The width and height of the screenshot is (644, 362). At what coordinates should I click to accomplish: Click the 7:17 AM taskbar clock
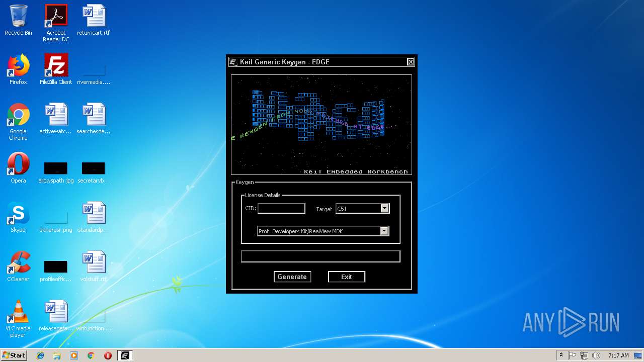pos(618,355)
